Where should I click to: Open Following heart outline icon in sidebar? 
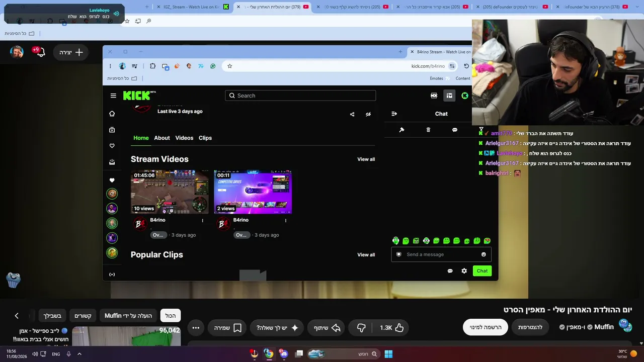tap(112, 146)
